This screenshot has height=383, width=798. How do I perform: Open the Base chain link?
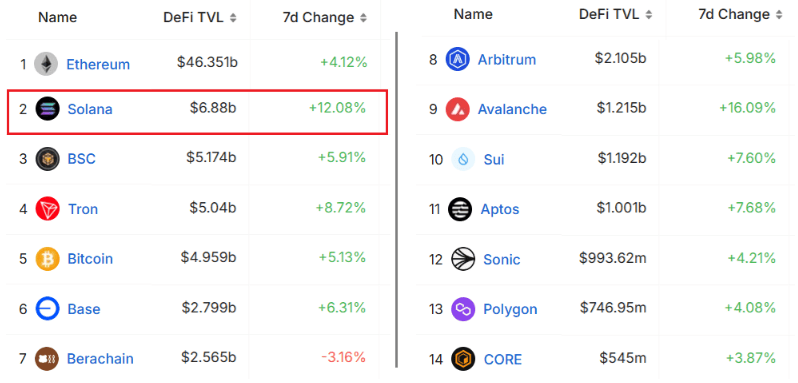click(x=84, y=309)
